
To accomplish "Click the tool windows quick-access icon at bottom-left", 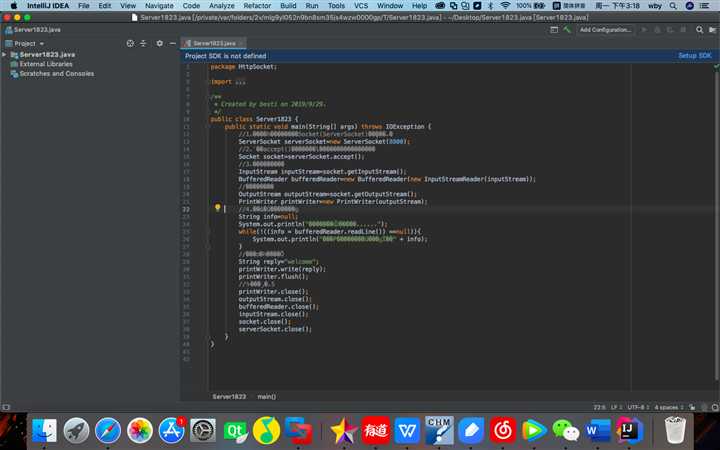I will [6, 407].
